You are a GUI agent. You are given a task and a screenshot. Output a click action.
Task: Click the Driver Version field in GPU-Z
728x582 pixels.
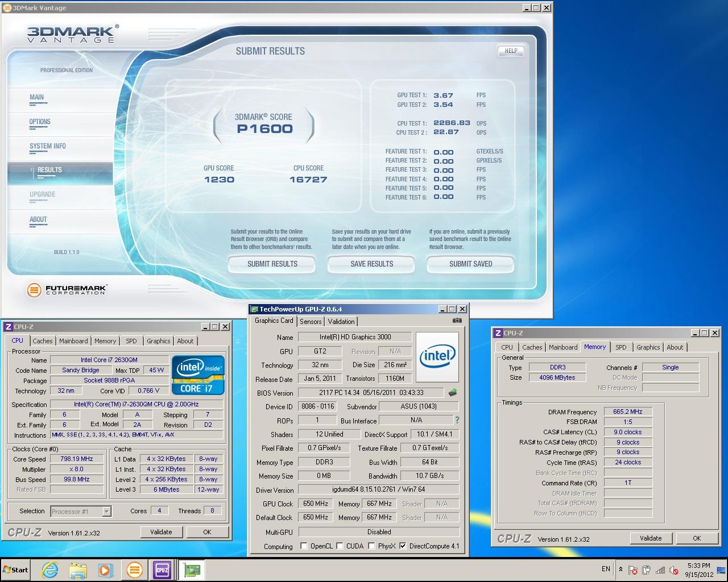point(379,489)
